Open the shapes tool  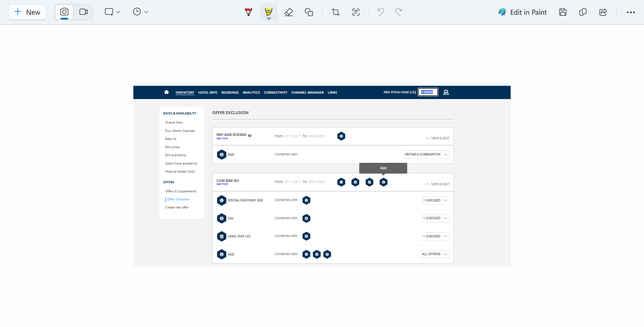pyautogui.click(x=309, y=12)
